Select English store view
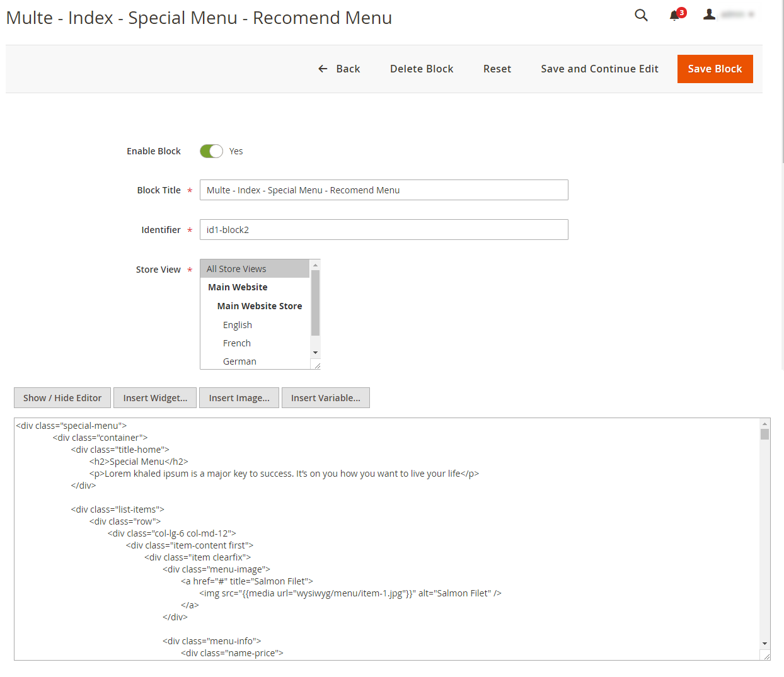The height and width of the screenshot is (677, 784). (x=238, y=325)
